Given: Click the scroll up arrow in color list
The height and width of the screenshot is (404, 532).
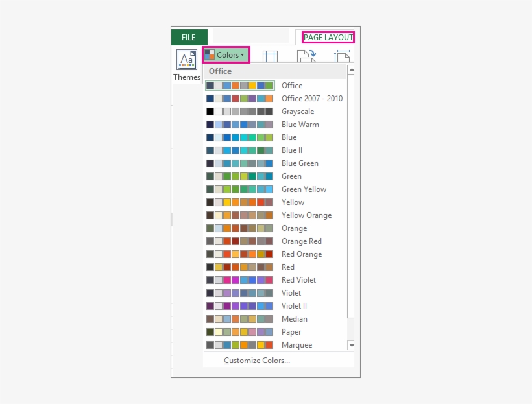Looking at the screenshot, I should [351, 70].
